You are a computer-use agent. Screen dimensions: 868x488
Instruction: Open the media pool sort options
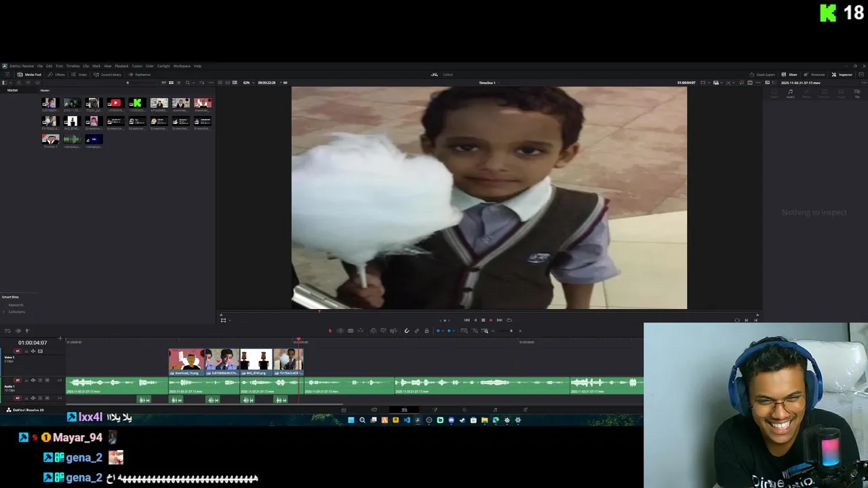(202, 83)
